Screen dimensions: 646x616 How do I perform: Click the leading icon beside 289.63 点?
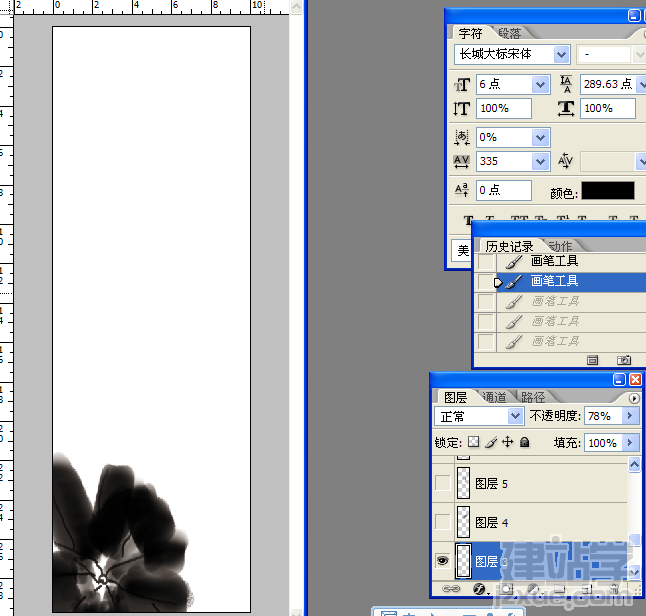click(x=566, y=84)
